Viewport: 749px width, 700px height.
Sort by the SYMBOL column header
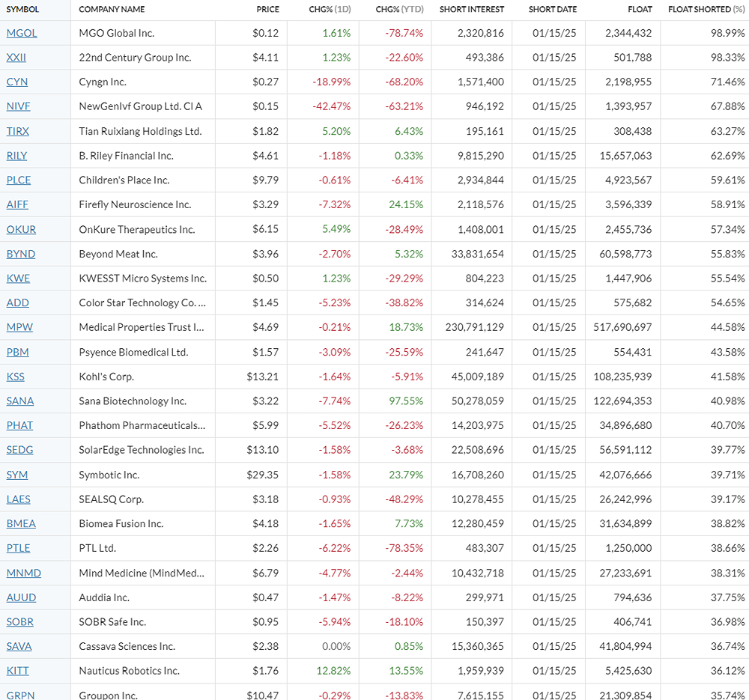[x=22, y=9]
